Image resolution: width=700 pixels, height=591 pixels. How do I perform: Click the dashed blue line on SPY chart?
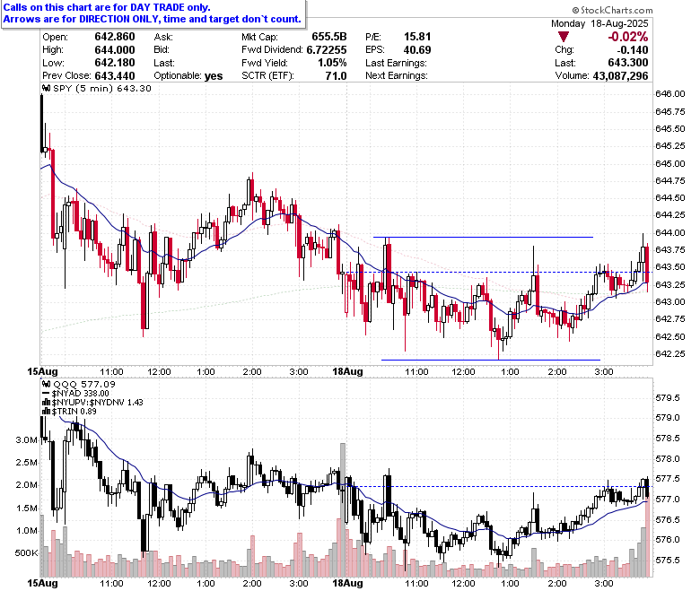coord(496,272)
